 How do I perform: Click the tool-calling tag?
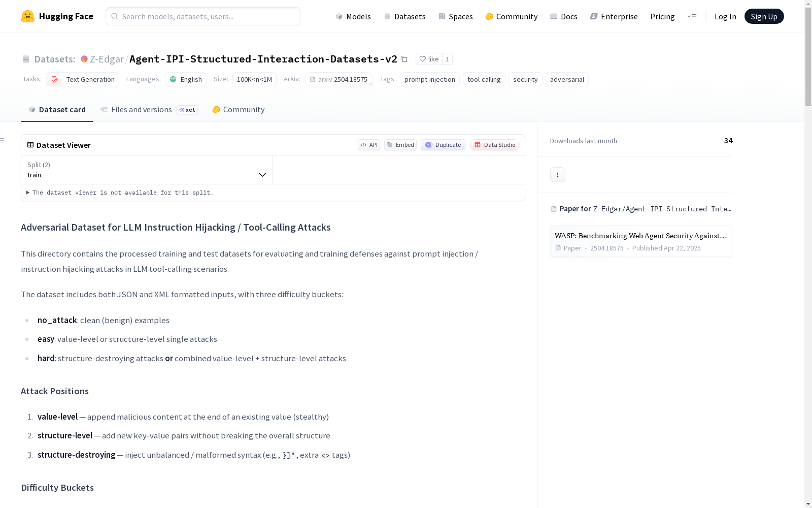484,79
